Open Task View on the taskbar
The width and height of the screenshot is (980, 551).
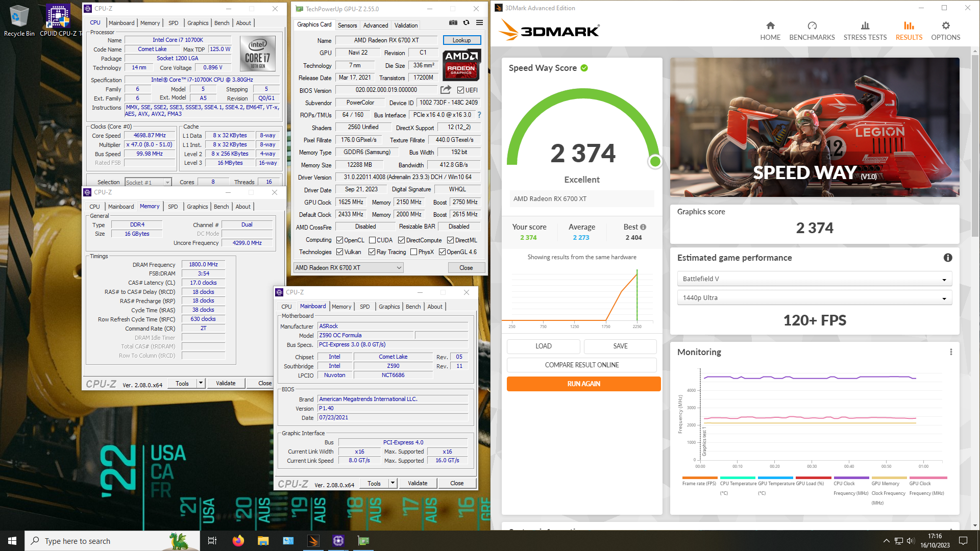coord(212,541)
